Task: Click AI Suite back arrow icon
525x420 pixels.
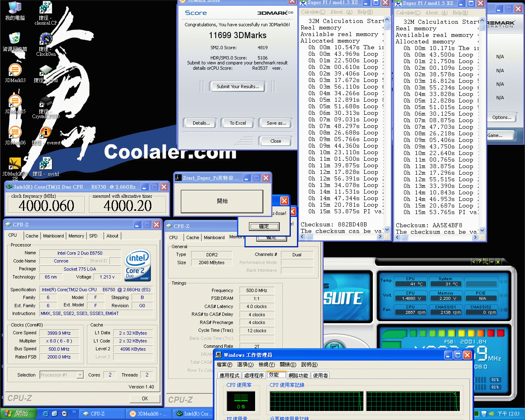Action: (x=474, y=261)
